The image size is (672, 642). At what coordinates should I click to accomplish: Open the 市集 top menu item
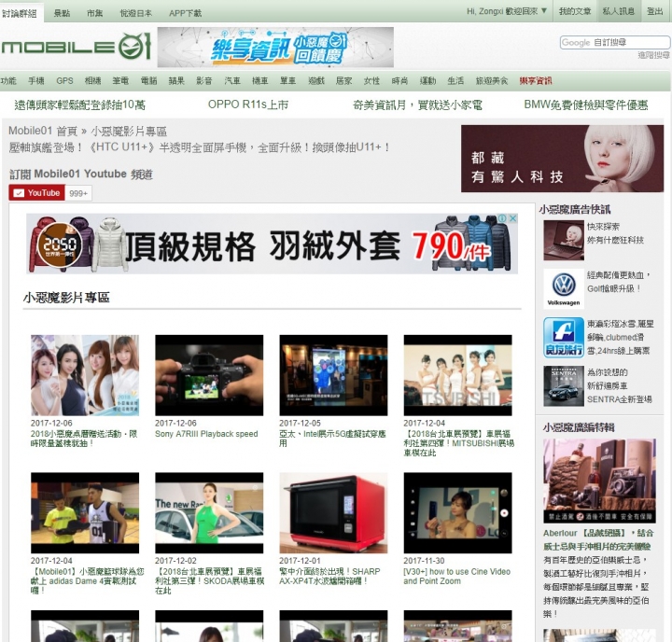[x=94, y=13]
